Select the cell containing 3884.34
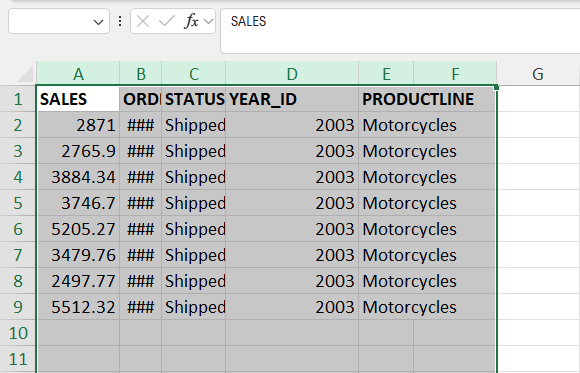 click(x=78, y=177)
